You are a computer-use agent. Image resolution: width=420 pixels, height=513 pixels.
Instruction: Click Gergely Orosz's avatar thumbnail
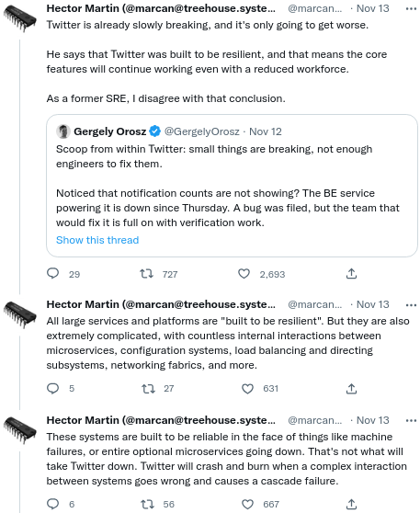[x=63, y=131]
